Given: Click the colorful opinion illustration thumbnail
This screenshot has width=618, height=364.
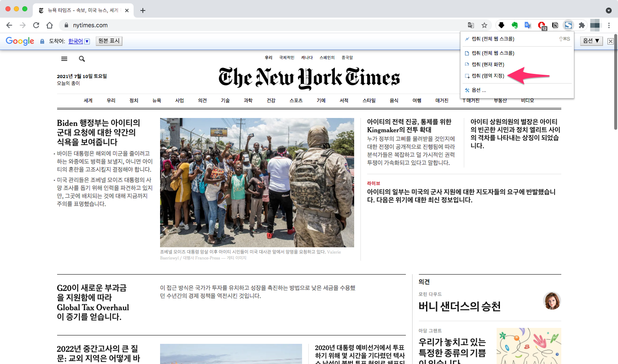Looking at the screenshot, I should [529, 346].
